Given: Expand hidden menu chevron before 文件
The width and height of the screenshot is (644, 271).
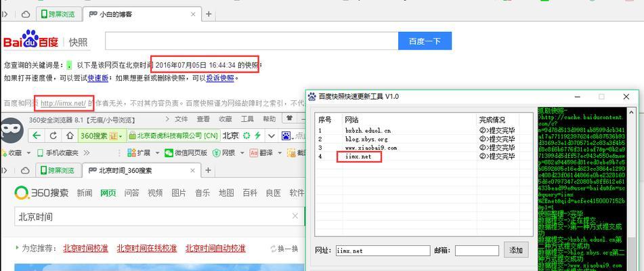Looking at the screenshot, I should tap(167, 119).
